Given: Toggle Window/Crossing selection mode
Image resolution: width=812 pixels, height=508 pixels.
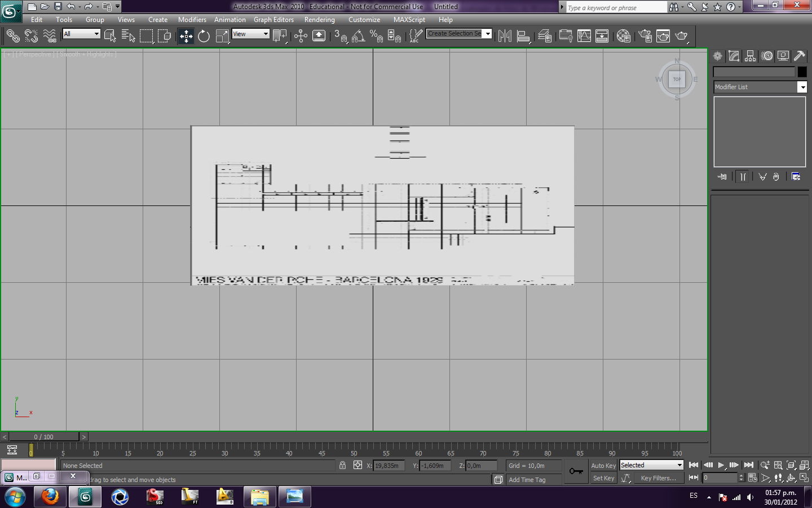Looking at the screenshot, I should click(x=164, y=36).
